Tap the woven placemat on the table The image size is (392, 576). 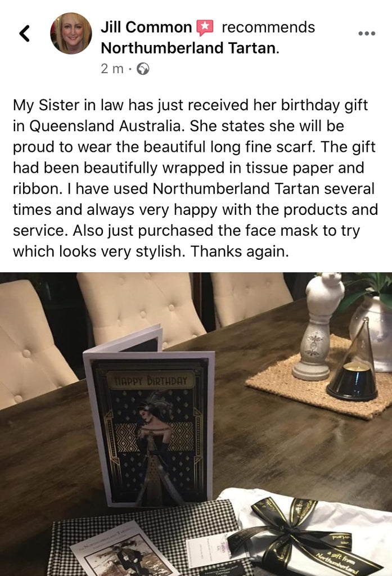point(319,382)
